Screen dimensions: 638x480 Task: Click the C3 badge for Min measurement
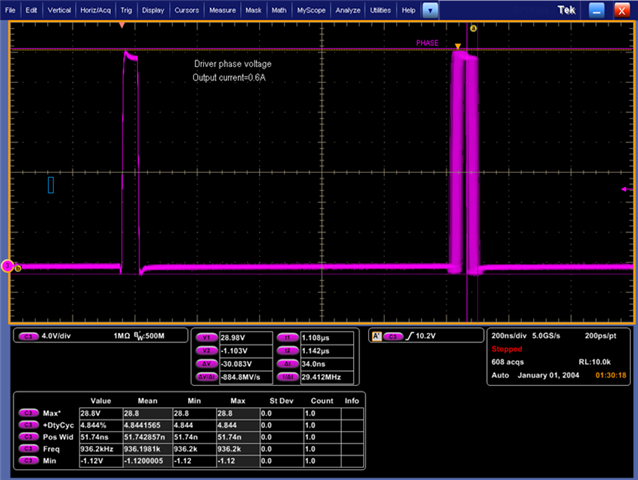coord(28,460)
